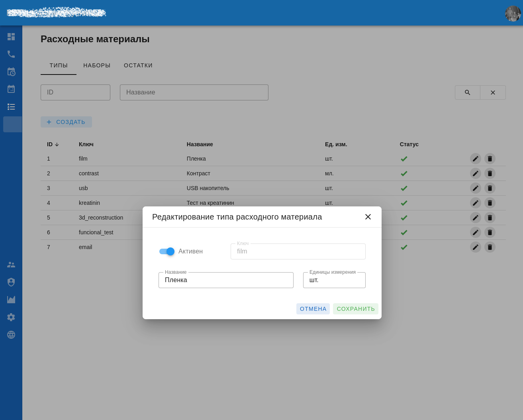Open the settings gear in sidebar
The height and width of the screenshot is (420, 523).
pyautogui.click(x=11, y=317)
